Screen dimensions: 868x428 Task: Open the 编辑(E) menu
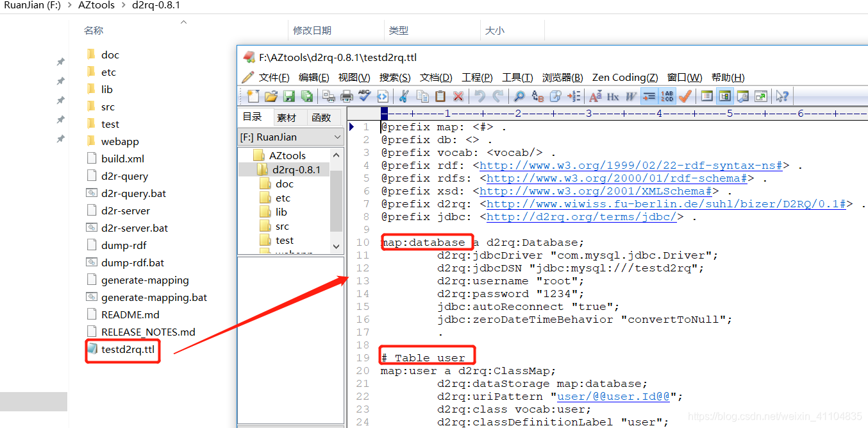pyautogui.click(x=314, y=78)
